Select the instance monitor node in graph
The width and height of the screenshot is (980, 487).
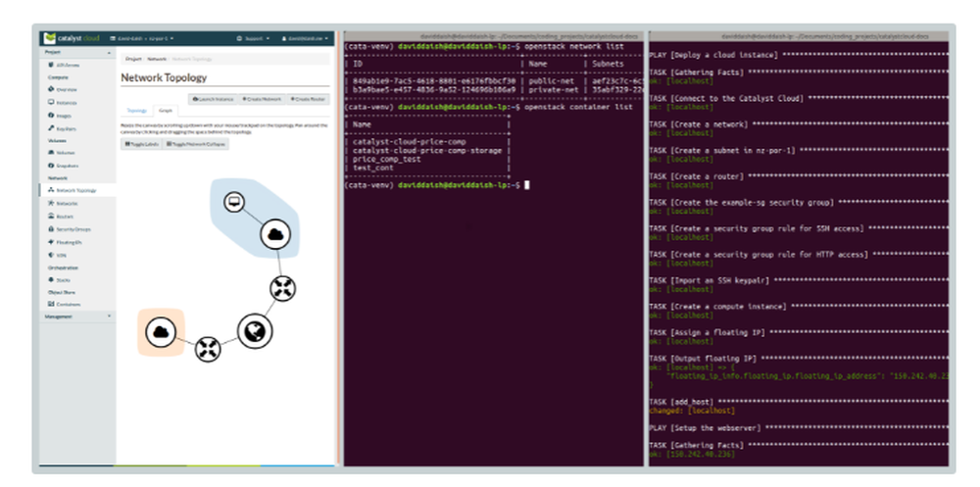coord(234,202)
